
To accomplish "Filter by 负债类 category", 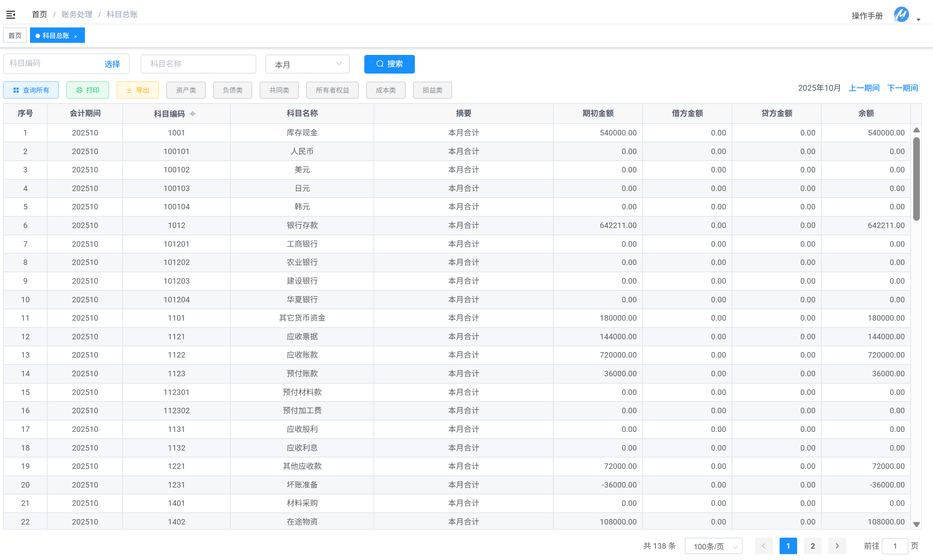I will pos(233,90).
